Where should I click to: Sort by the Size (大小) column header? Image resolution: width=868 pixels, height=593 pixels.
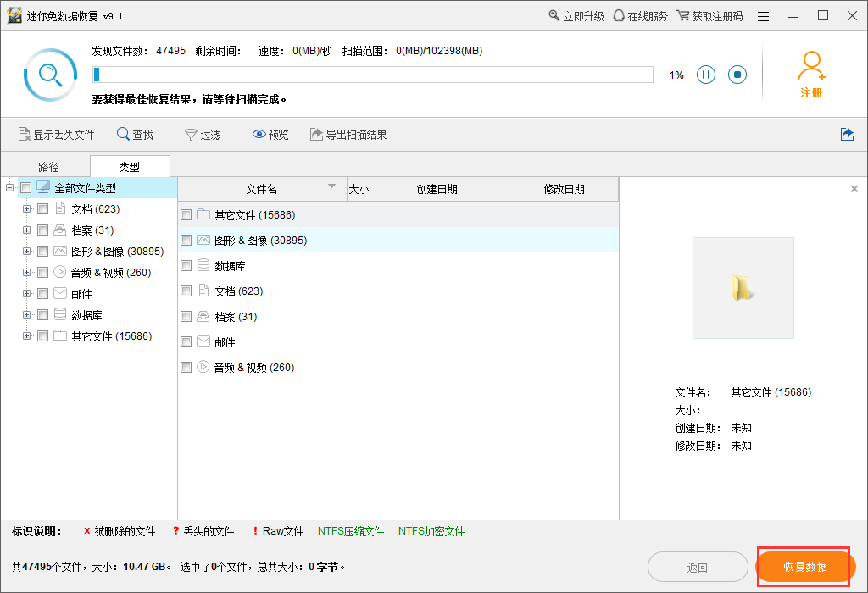pyautogui.click(x=381, y=189)
